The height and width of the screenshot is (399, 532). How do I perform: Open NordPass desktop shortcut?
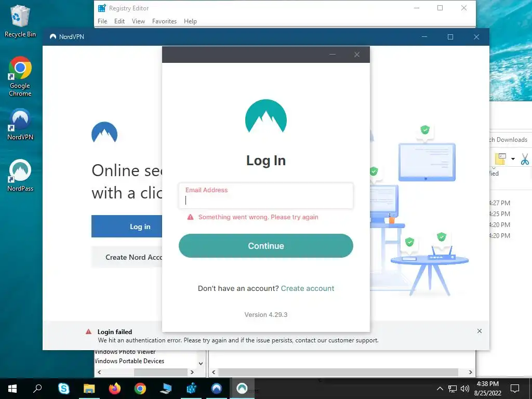(x=20, y=176)
